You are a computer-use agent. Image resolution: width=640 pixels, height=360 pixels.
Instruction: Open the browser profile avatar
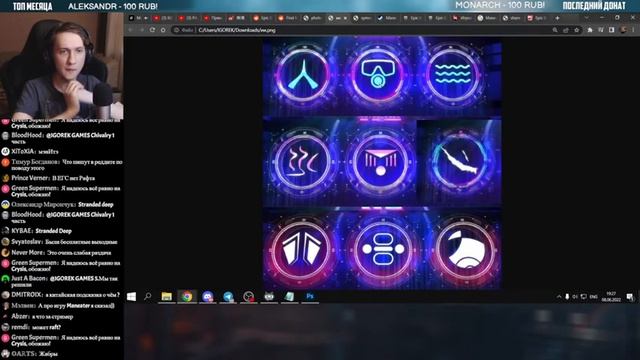point(623,30)
